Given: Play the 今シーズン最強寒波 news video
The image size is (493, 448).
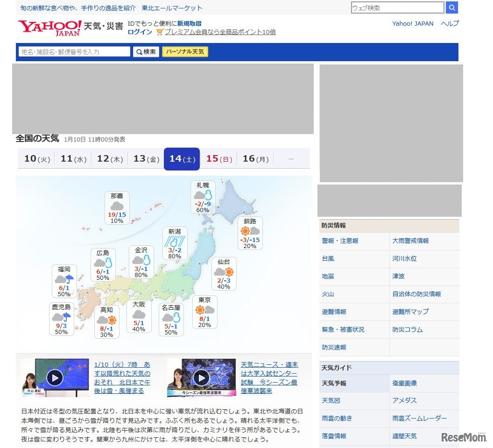Looking at the screenshot, I should [x=201, y=377].
